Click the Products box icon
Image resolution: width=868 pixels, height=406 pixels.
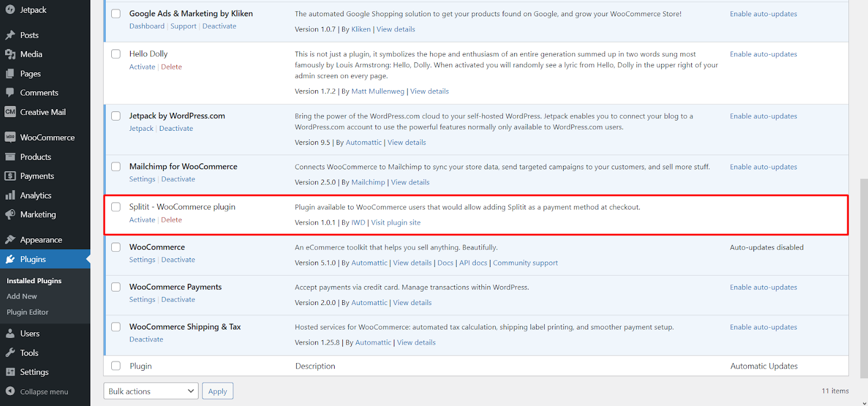[10, 157]
